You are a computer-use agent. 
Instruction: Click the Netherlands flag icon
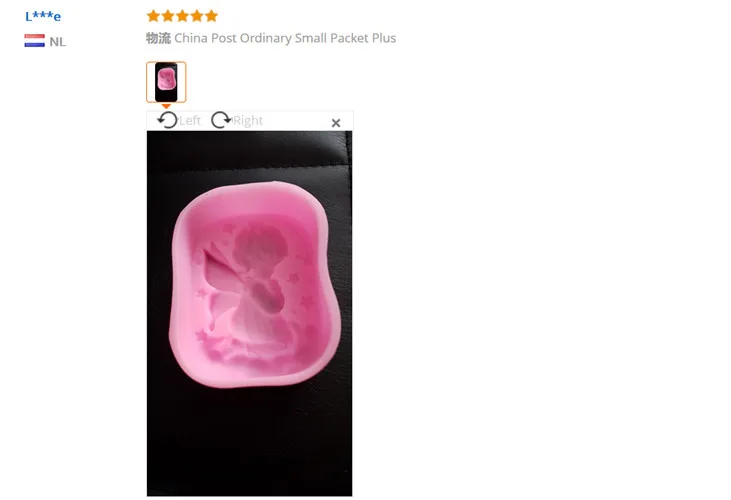(x=34, y=41)
